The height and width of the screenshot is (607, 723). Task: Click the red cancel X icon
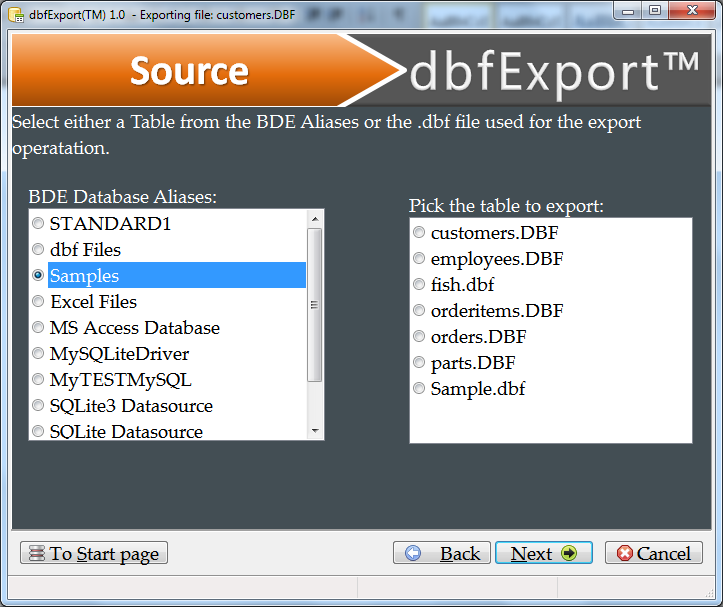pyautogui.click(x=625, y=553)
